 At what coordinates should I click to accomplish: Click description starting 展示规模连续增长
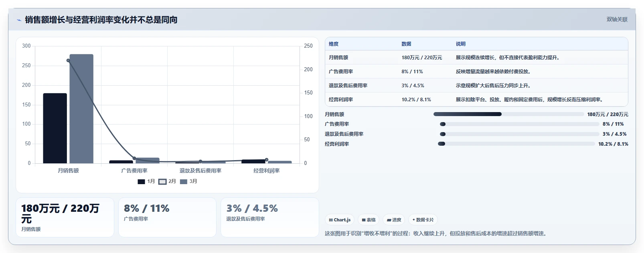508,58
